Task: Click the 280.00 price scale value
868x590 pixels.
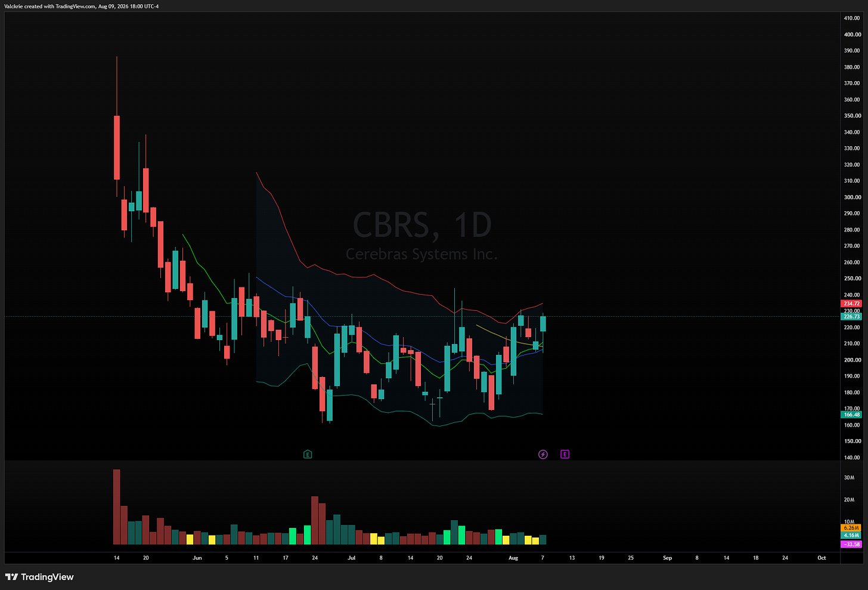Action: [x=852, y=230]
